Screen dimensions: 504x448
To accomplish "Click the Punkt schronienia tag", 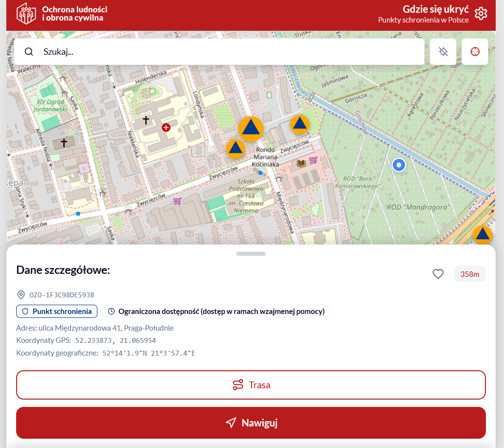I will pos(57,312).
